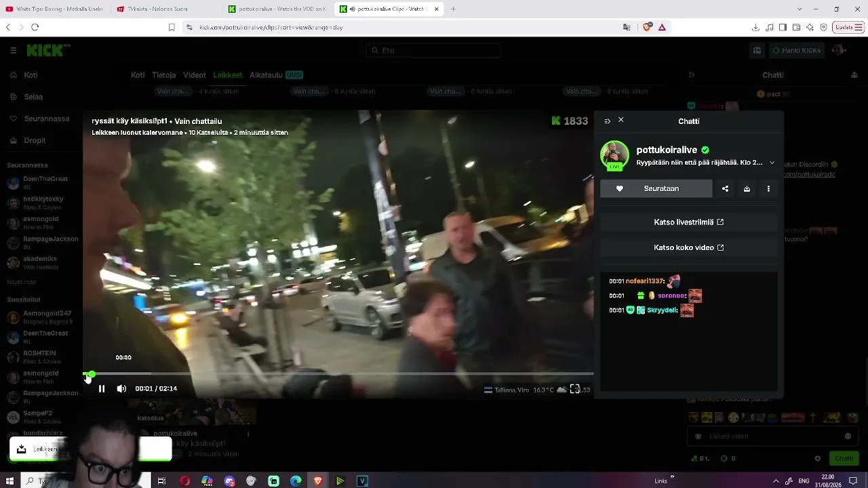This screenshot has height=488, width=868.
Task: Open the Windows Start menu
Action: coord(9,481)
